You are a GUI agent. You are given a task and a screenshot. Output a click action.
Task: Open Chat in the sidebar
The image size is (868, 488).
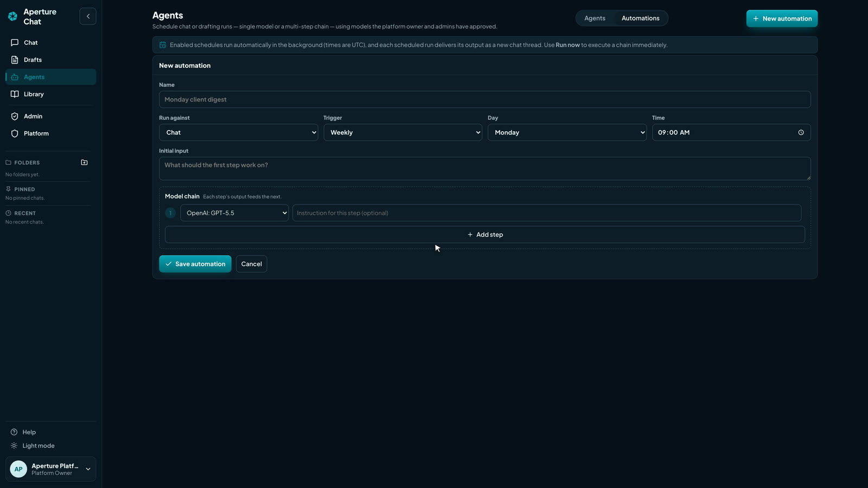pyautogui.click(x=50, y=42)
